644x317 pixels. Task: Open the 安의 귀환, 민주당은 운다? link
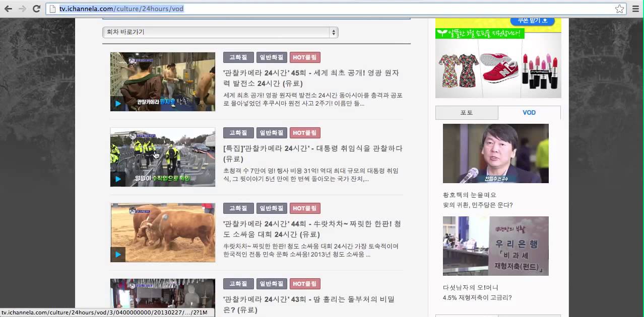point(478,205)
